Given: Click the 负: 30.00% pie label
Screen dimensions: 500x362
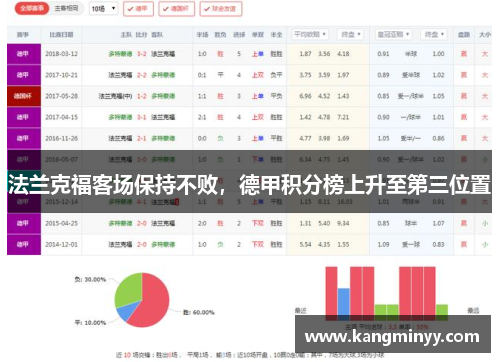Looking at the screenshot, I should point(90,280).
